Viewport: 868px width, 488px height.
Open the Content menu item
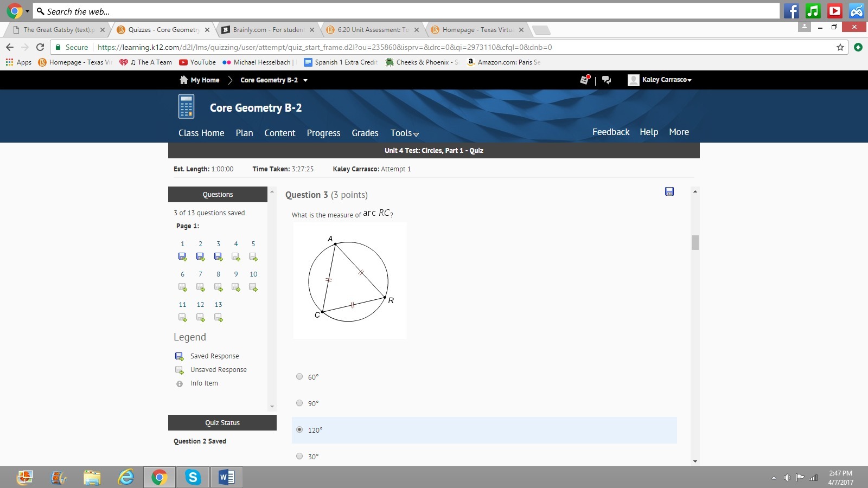tap(280, 133)
